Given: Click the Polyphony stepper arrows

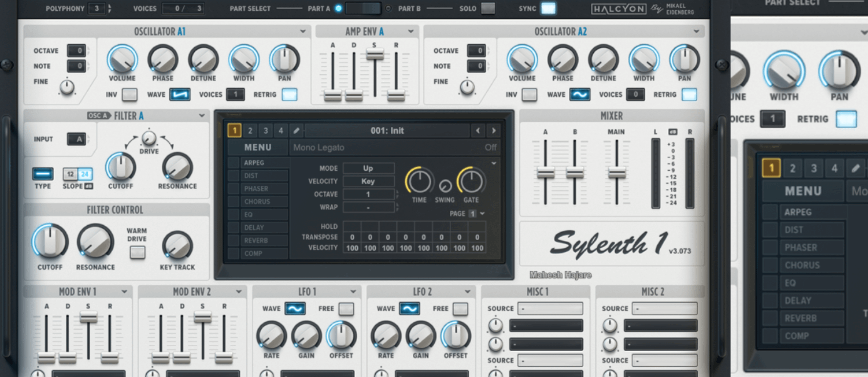Looking at the screenshot, I should click(x=109, y=8).
